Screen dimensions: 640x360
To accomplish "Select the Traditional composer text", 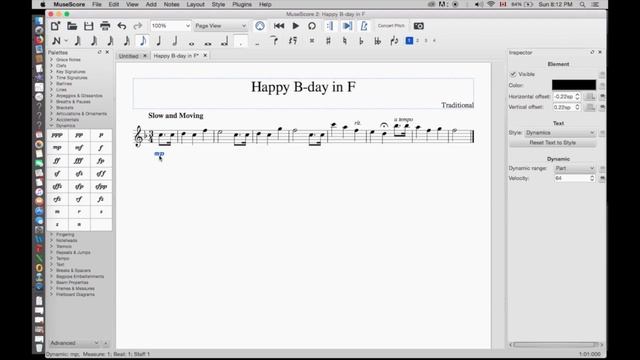I will pos(458,105).
